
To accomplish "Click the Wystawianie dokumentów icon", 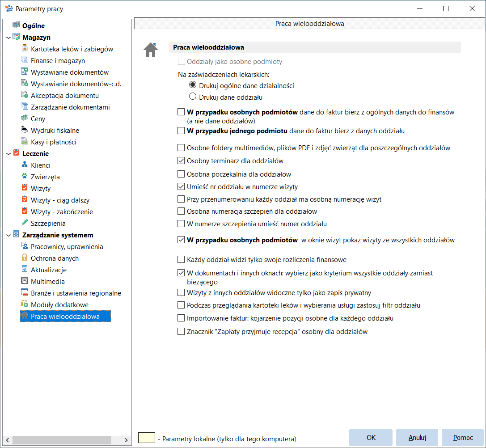I will click(25, 72).
